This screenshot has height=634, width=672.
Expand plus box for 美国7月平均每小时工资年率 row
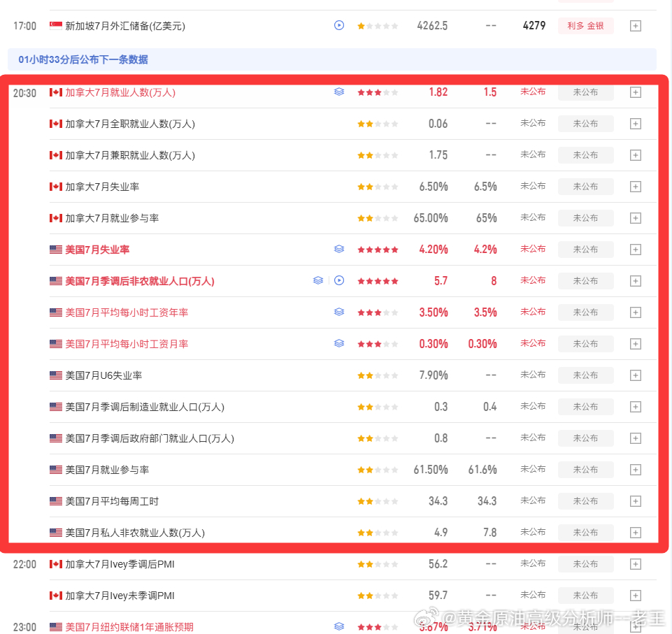click(636, 312)
